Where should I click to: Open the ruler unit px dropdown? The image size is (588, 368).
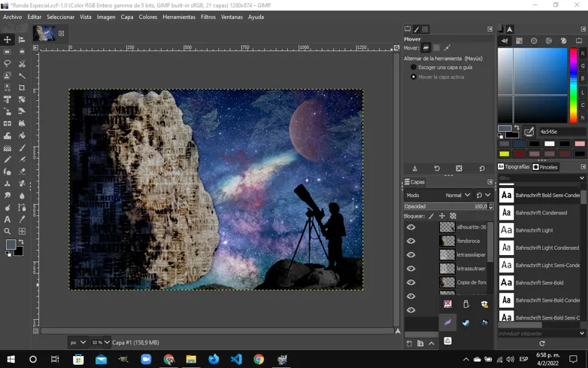tap(78, 342)
